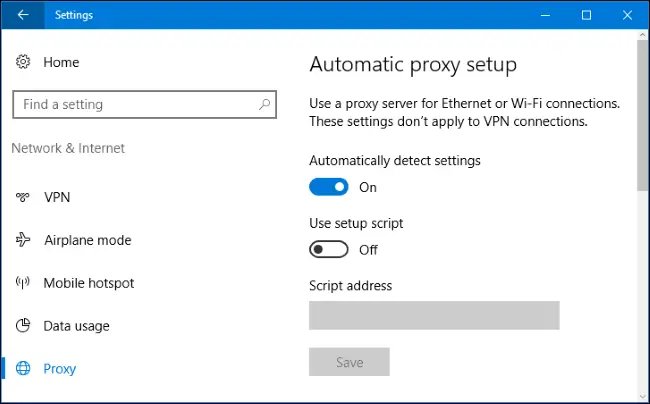Click the Proxy globe icon
The height and width of the screenshot is (404, 650).
click(x=23, y=369)
